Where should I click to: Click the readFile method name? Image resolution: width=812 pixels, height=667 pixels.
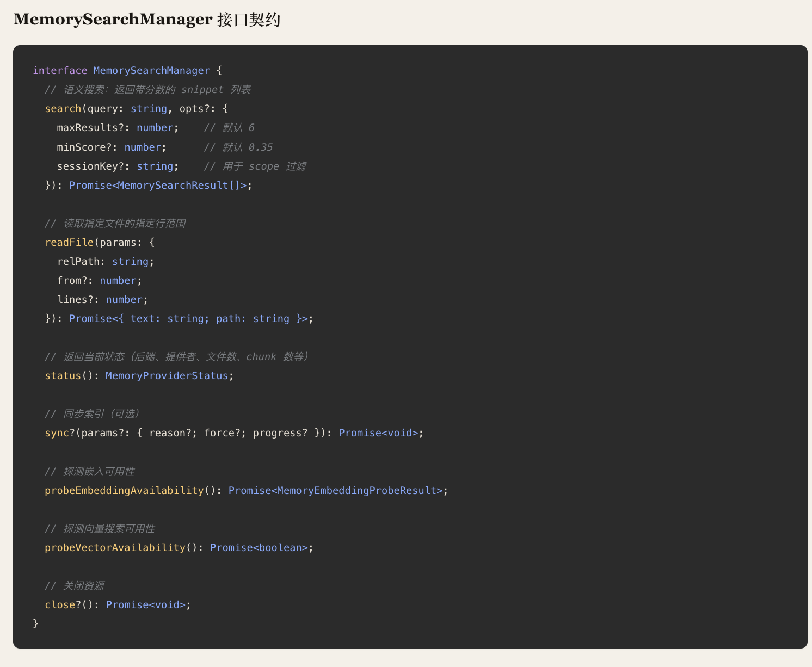69,243
